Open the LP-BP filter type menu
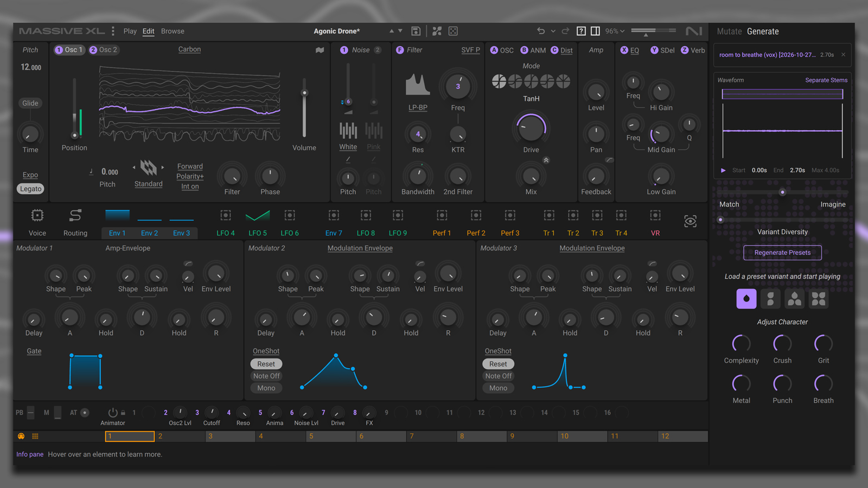Screen dimensions: 868x488 [x=418, y=107]
